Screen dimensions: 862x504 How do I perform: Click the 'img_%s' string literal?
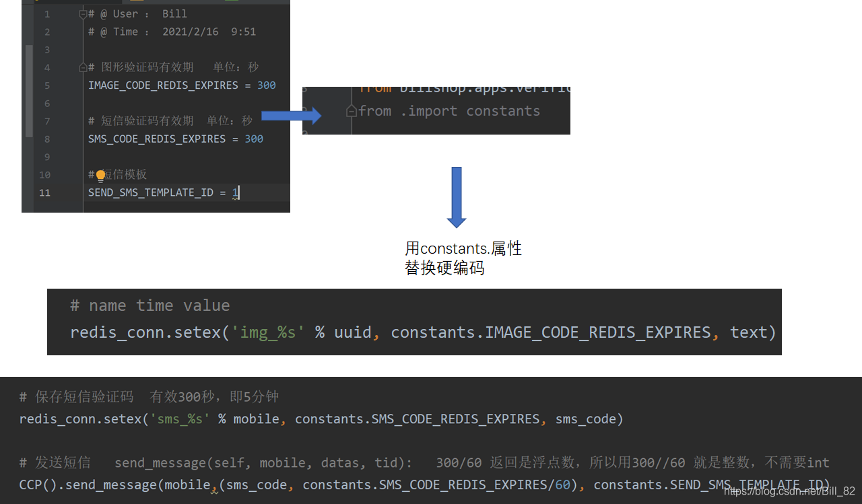[x=269, y=332]
